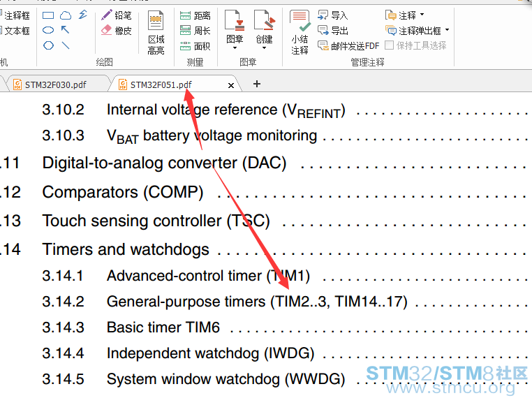Select the 距离 distance measure tool
The width and height of the screenshot is (532, 405).
coord(195,15)
